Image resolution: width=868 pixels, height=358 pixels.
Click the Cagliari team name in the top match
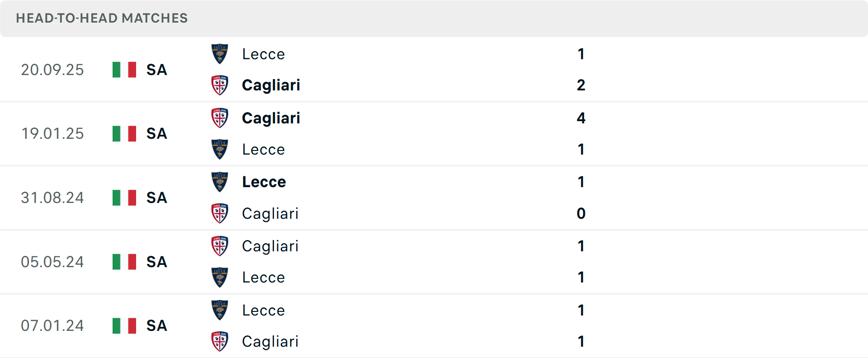tap(271, 85)
